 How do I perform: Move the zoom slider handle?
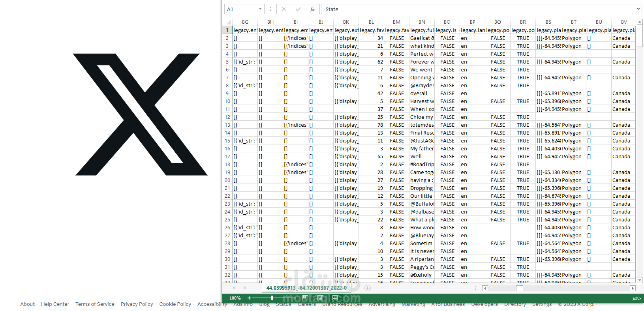[272, 298]
